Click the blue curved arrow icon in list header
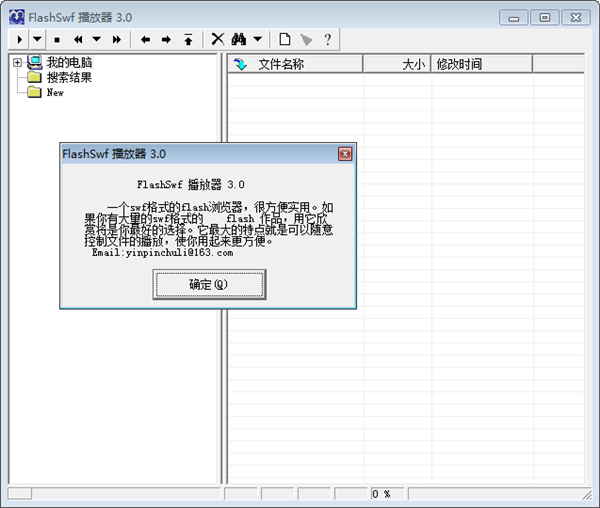 point(240,64)
